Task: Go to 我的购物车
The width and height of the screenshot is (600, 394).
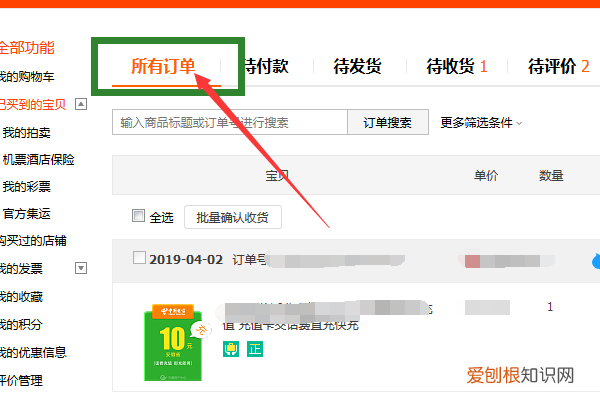Action: click(27, 77)
